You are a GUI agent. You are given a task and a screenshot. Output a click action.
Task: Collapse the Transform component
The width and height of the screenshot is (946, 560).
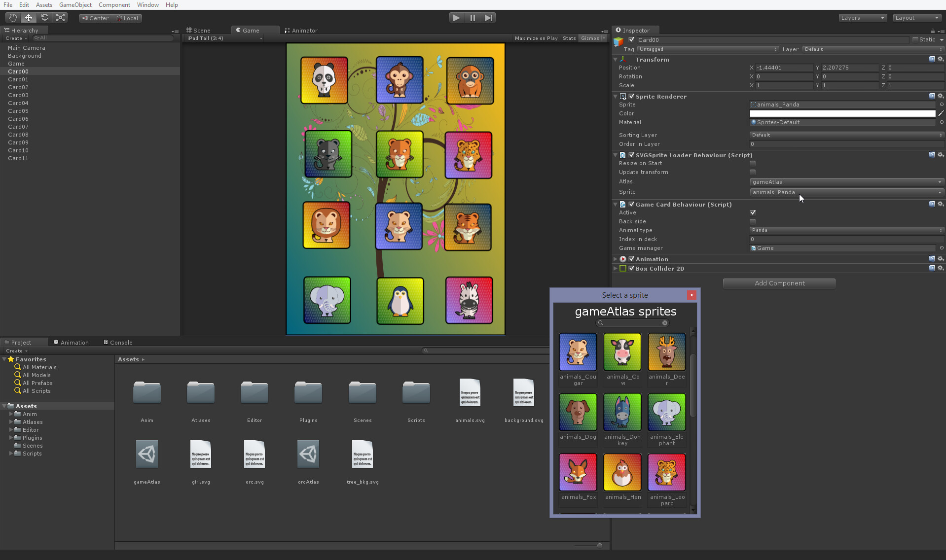tap(615, 59)
